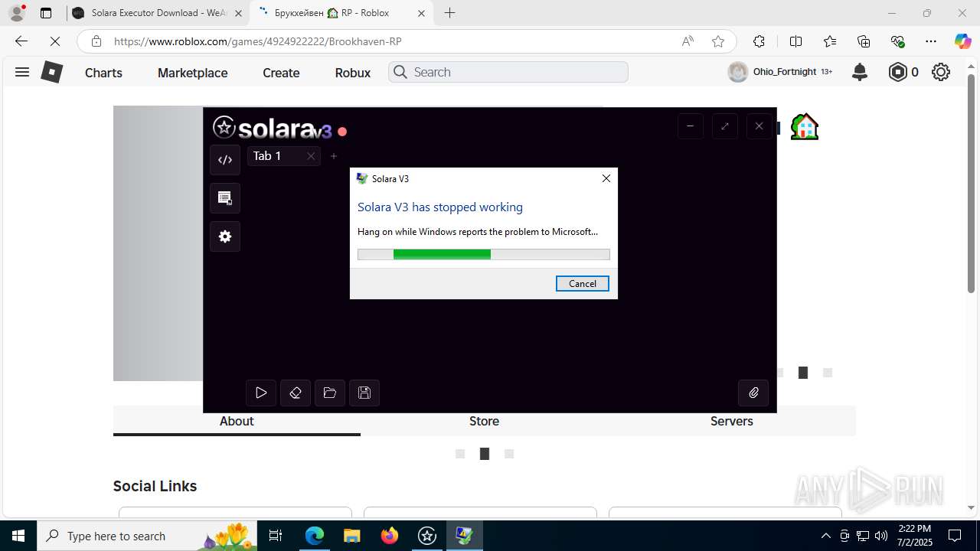Open Roblox settings gear in header

click(941, 72)
